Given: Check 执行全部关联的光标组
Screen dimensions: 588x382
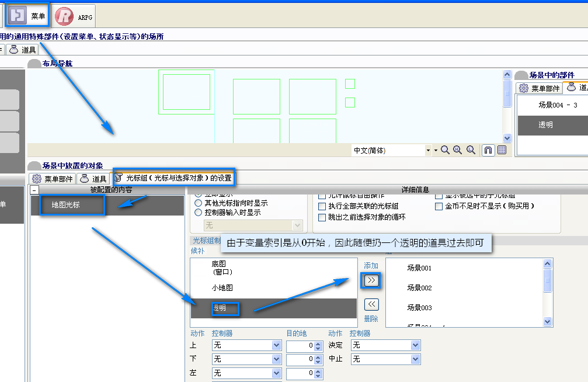Looking at the screenshot, I should tap(322, 206).
